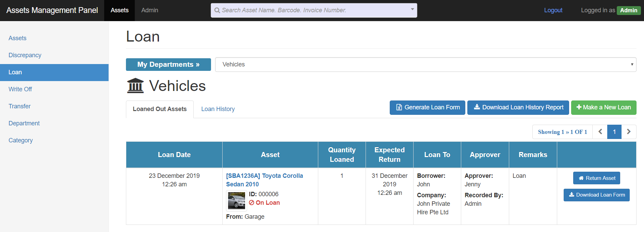Select page 1 in pagination
Screen dimensions: 644x232
(x=614, y=132)
